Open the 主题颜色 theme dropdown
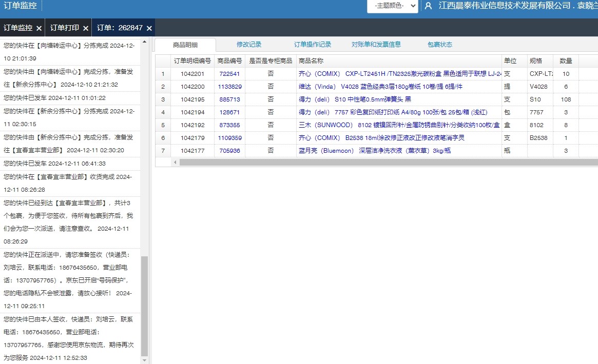 (393, 6)
